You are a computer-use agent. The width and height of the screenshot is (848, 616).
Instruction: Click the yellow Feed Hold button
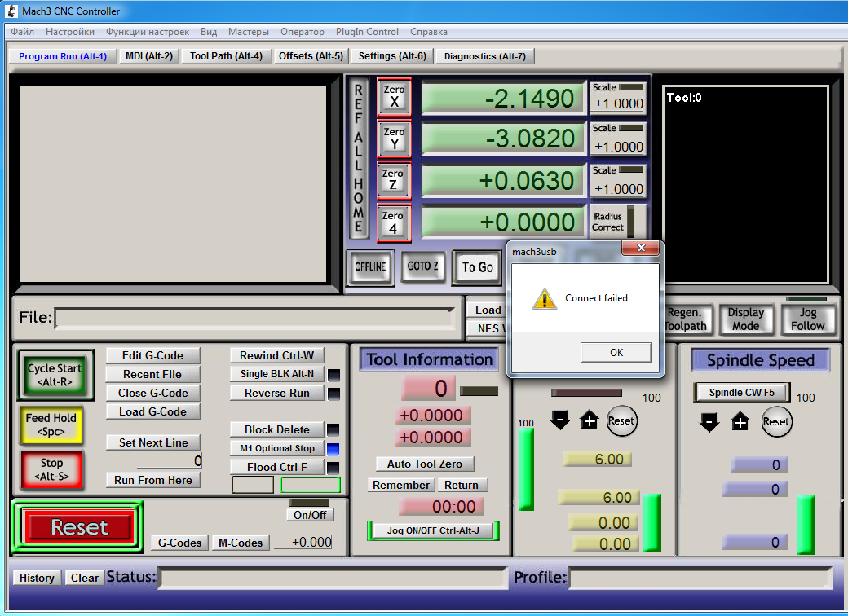pos(51,425)
